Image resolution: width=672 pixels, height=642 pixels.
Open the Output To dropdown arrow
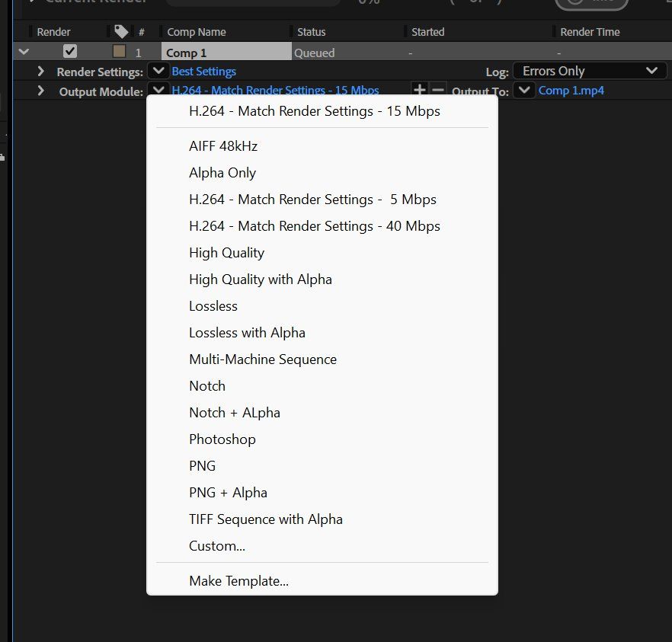coord(523,91)
